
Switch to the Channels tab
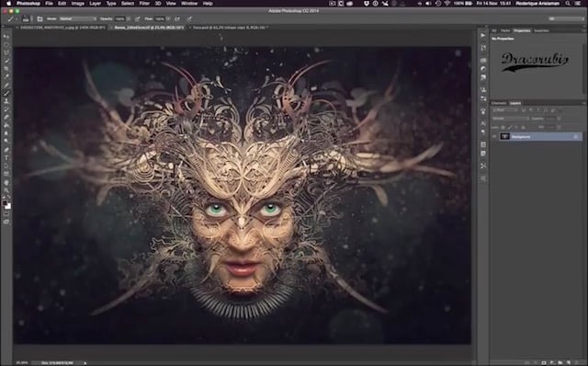(x=499, y=103)
